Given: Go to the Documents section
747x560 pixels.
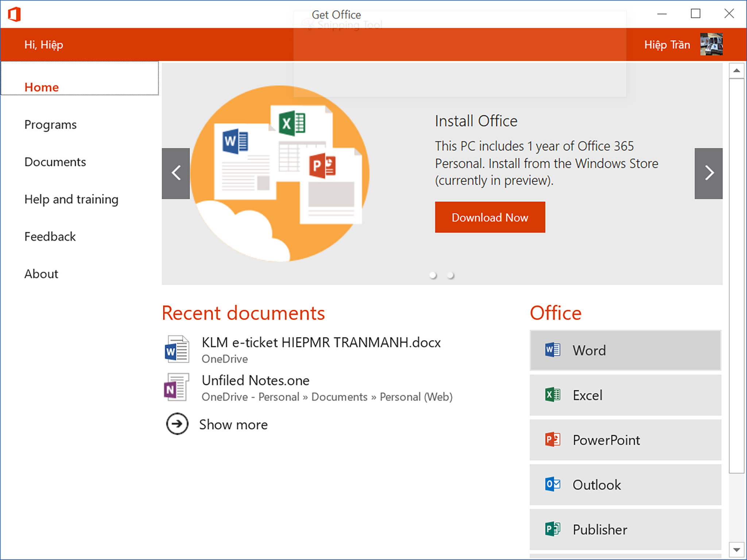Looking at the screenshot, I should tap(55, 162).
